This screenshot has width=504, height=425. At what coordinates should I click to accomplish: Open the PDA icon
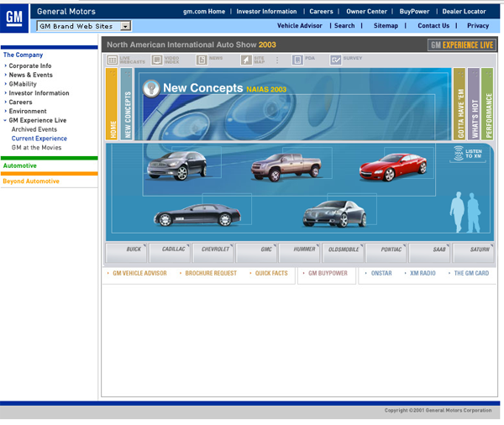tap(297, 60)
